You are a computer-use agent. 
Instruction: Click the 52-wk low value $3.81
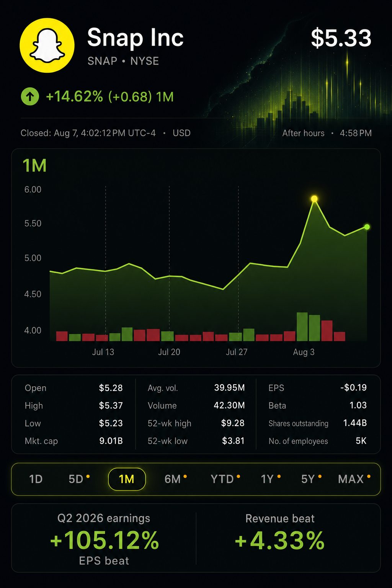click(x=233, y=441)
